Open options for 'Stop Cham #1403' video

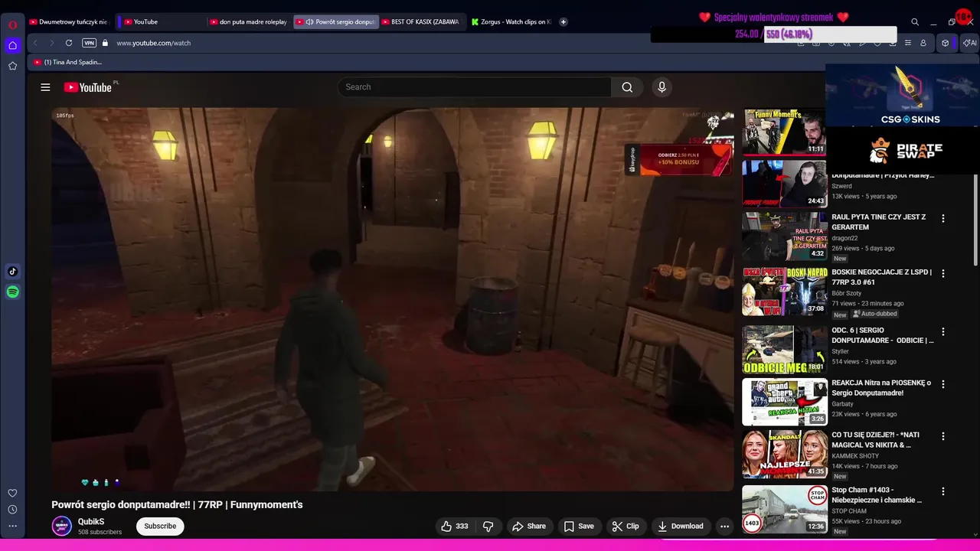coord(943,492)
